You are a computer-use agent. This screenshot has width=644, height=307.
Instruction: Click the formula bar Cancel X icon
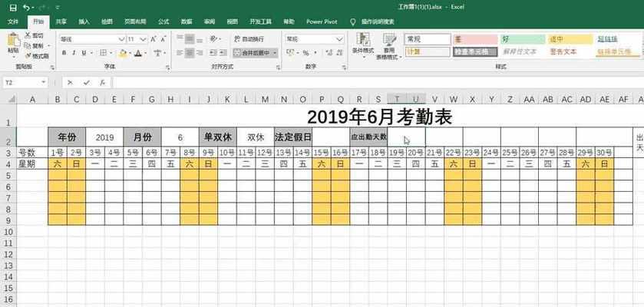(70, 82)
